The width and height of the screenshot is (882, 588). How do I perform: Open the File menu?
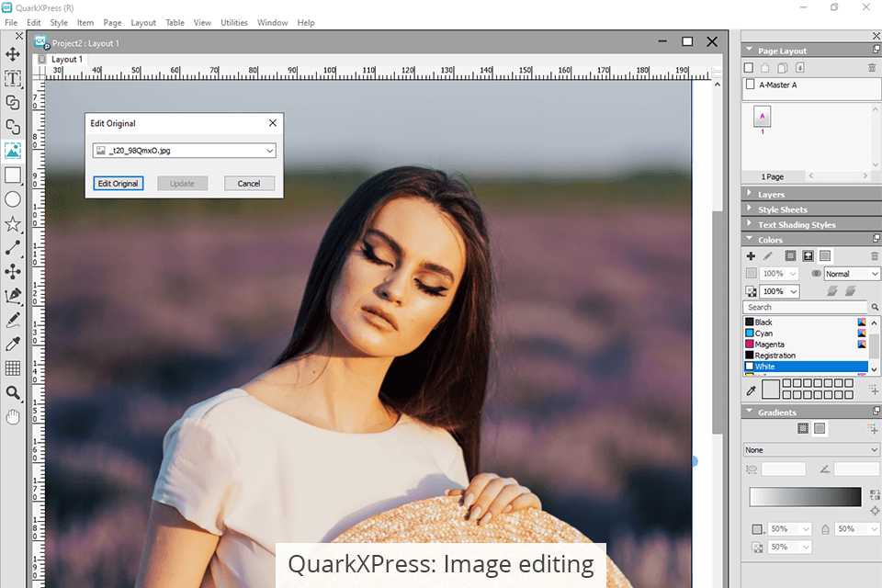11,22
